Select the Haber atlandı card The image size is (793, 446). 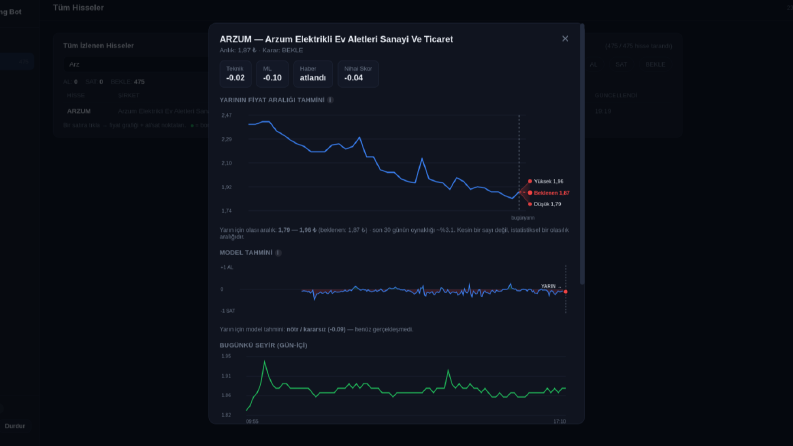click(x=313, y=74)
